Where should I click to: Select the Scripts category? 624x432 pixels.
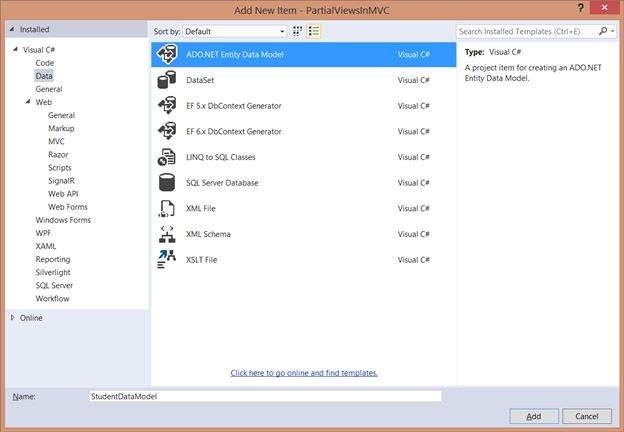tap(60, 168)
